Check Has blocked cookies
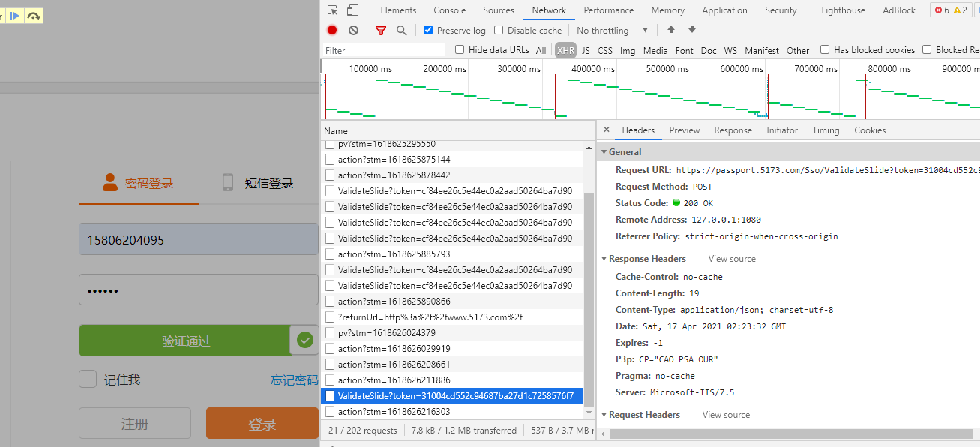Screen dimensions: 980x447 point(825,49)
